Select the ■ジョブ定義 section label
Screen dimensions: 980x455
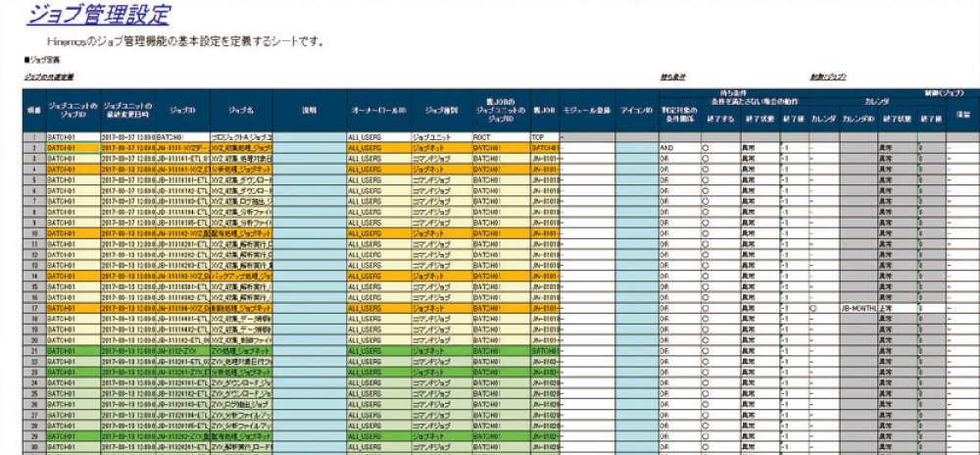tap(42, 61)
